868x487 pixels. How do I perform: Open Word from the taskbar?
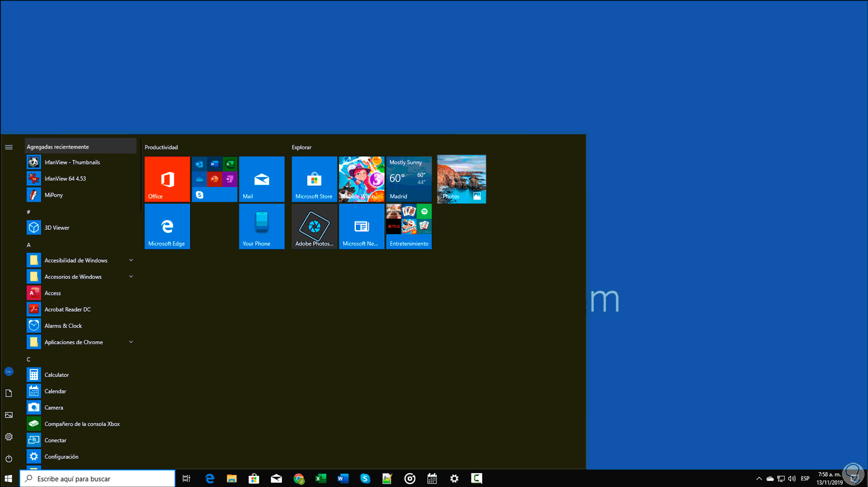tap(343, 478)
